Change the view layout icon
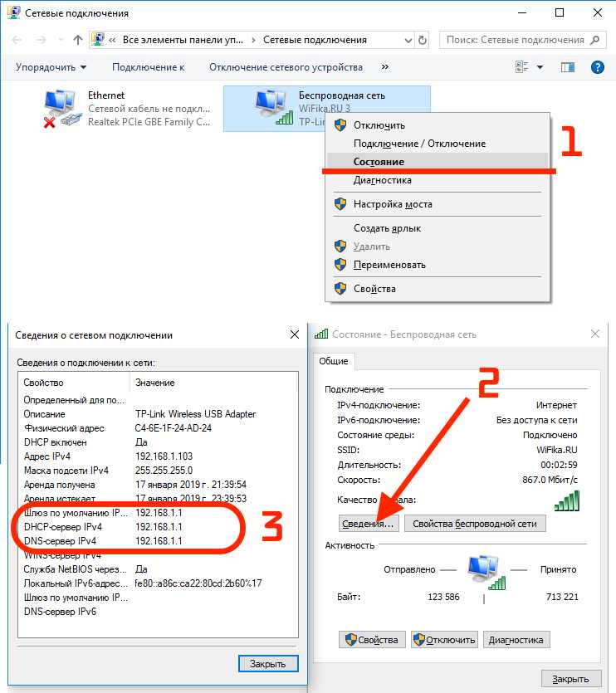 click(522, 66)
